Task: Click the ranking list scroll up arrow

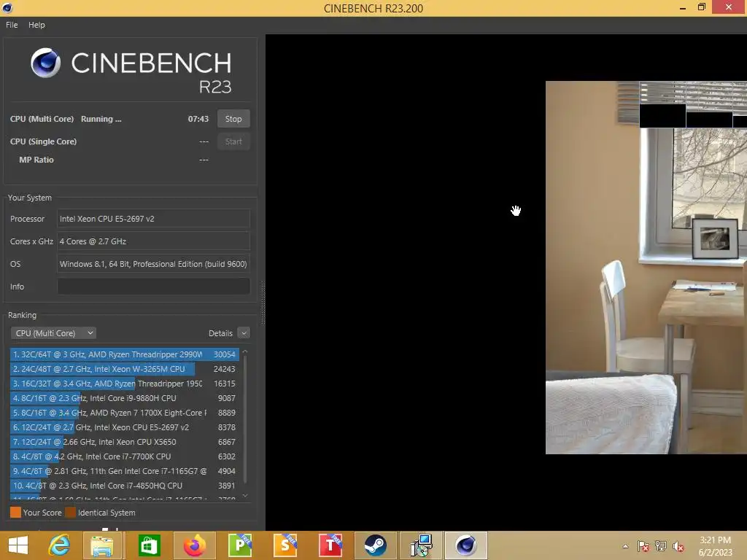Action: [x=245, y=351]
